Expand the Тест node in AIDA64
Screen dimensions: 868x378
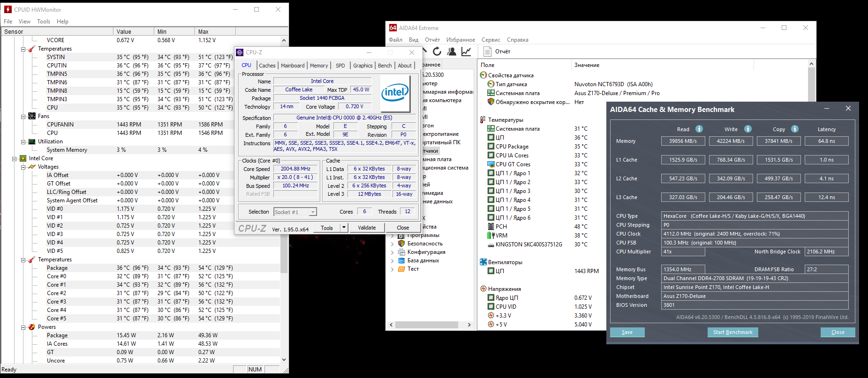pos(392,269)
